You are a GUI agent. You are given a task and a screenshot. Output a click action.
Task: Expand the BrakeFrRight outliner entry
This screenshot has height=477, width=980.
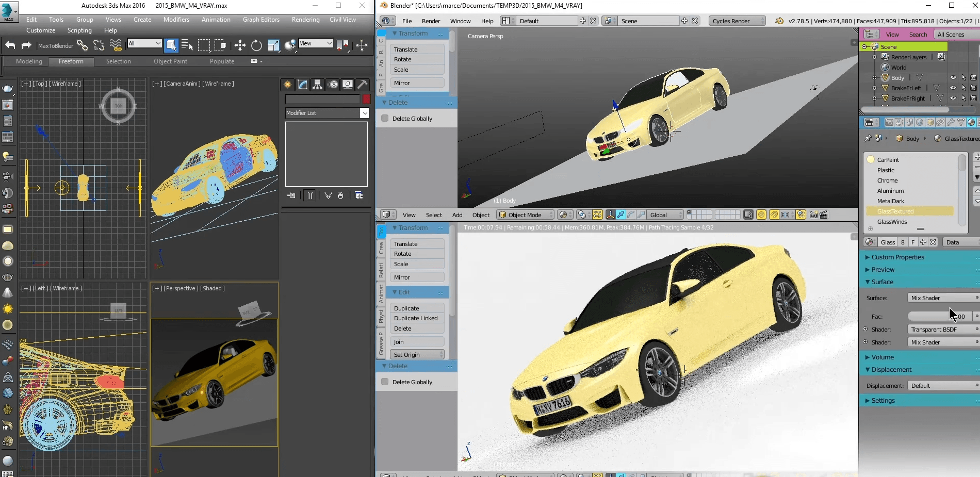(874, 98)
